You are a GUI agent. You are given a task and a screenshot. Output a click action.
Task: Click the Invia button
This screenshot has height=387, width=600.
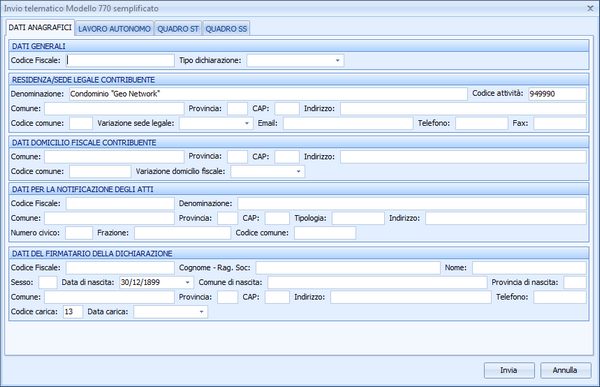509,370
